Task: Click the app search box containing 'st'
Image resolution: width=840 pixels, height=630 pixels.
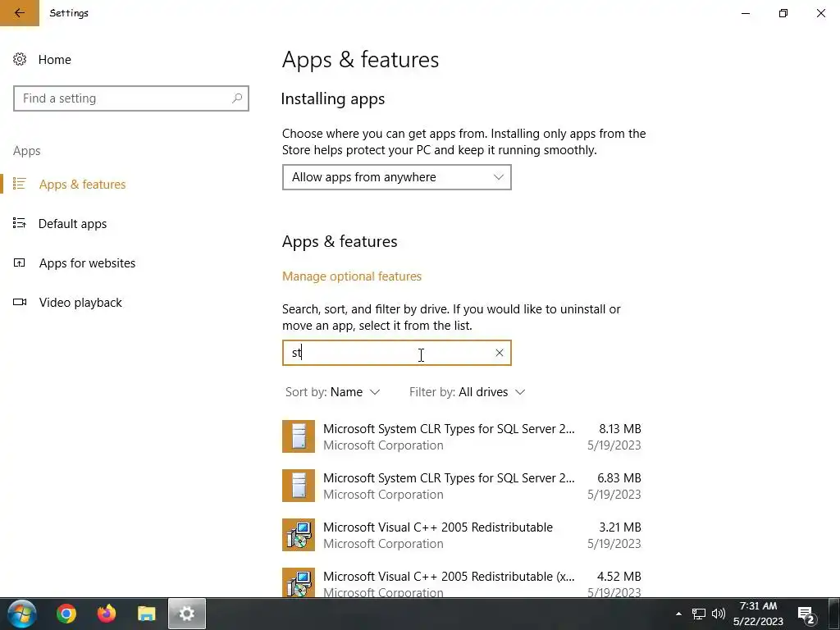Action: pyautogui.click(x=397, y=353)
